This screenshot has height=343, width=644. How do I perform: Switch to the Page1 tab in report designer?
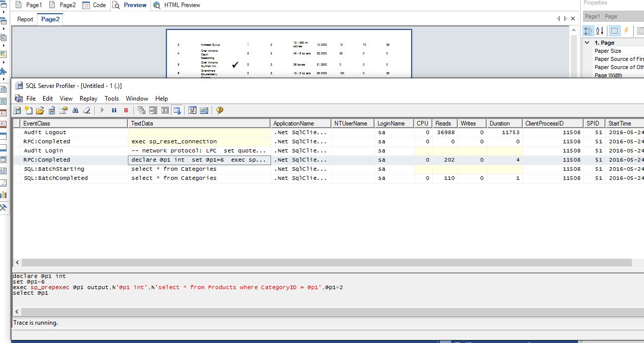(29, 5)
